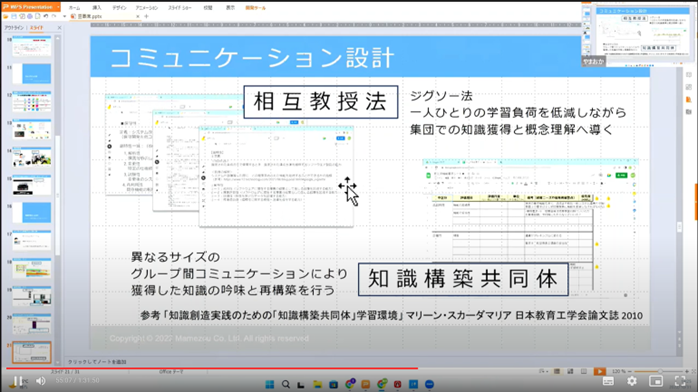This screenshot has height=392, width=698.
Task: Open the アニメーション ribbon tab
Action: point(146,8)
